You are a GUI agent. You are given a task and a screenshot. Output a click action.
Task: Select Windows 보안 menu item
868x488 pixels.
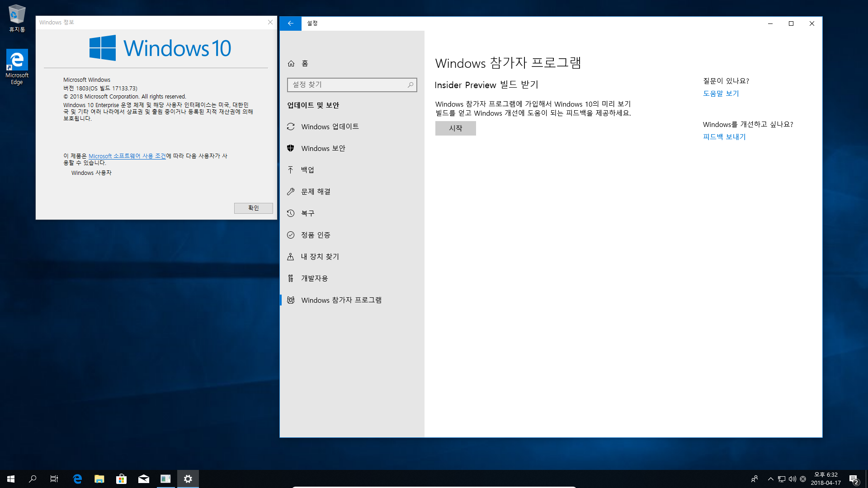[x=352, y=148]
